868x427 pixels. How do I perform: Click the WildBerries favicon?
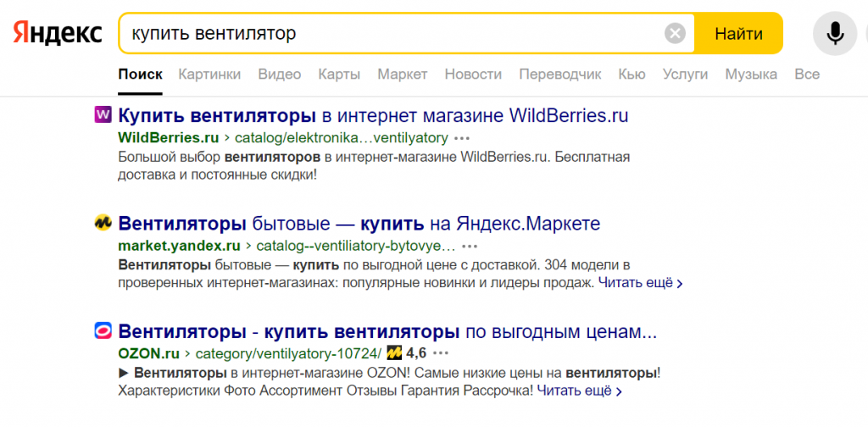tap(103, 115)
